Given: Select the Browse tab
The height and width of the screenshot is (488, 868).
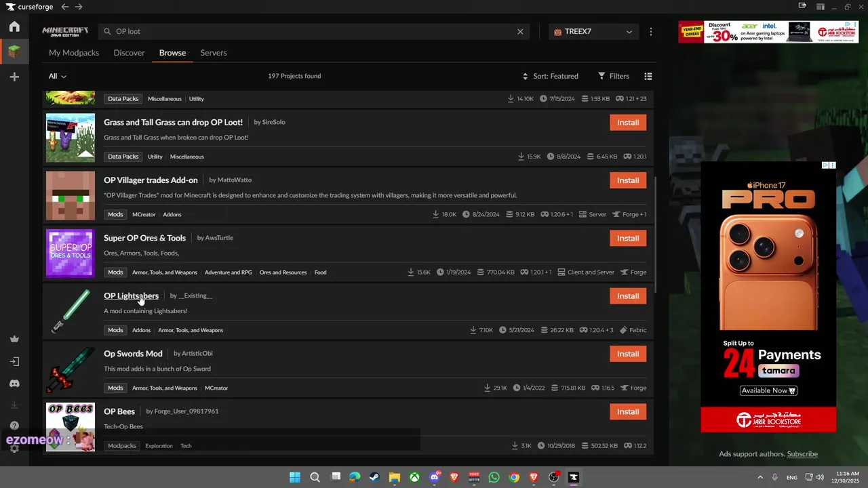Looking at the screenshot, I should (x=172, y=53).
